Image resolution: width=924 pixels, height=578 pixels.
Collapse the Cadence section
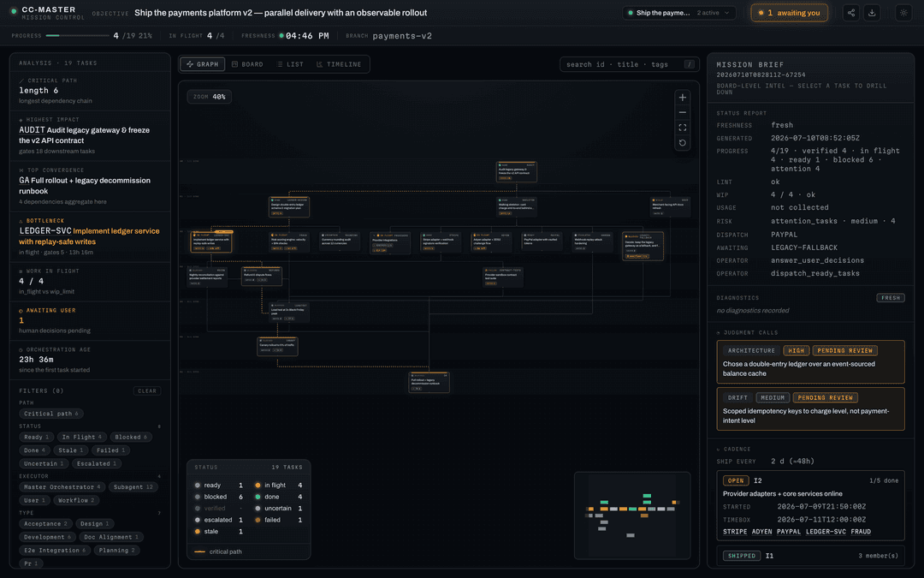click(x=734, y=450)
